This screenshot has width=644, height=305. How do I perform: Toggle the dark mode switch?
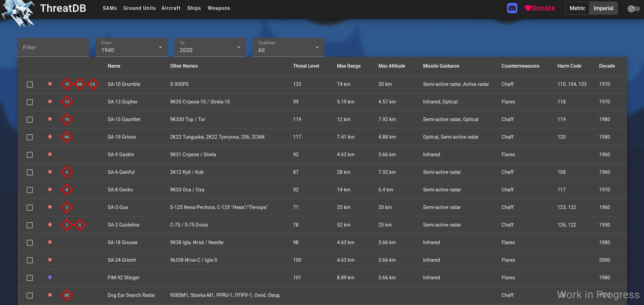tap(633, 9)
